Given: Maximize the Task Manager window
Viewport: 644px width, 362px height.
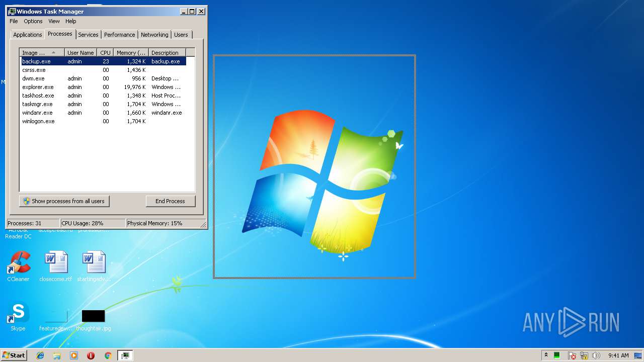Looking at the screenshot, I should click(x=192, y=11).
